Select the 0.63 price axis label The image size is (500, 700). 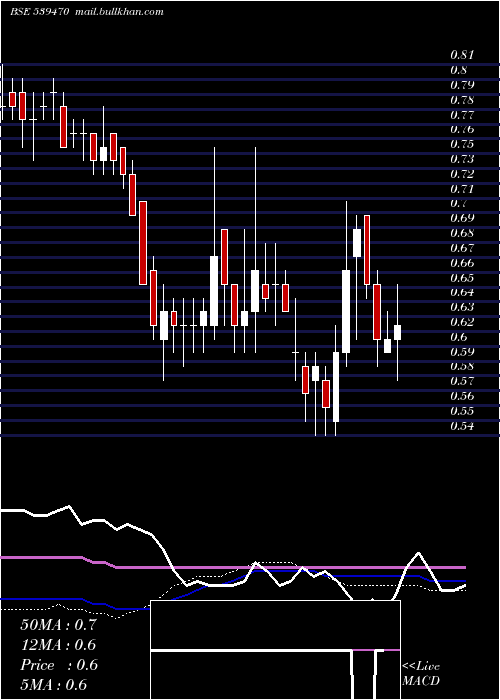tap(462, 307)
